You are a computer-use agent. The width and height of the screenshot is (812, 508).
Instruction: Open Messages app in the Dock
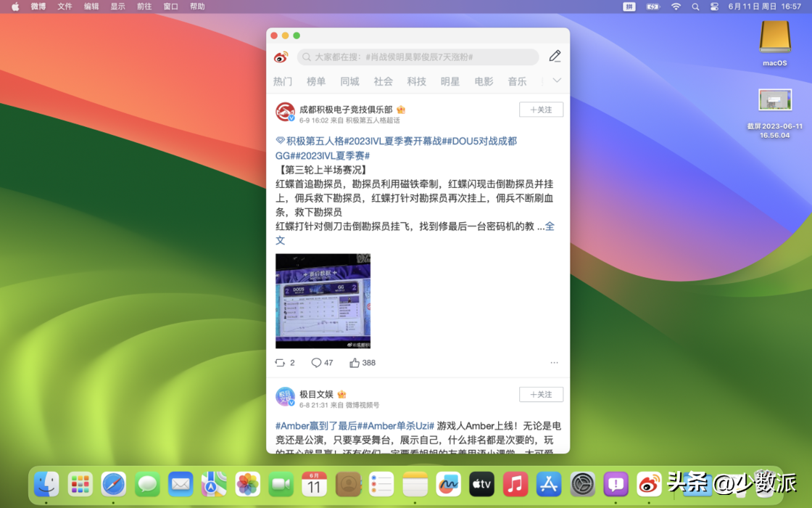[x=147, y=484]
